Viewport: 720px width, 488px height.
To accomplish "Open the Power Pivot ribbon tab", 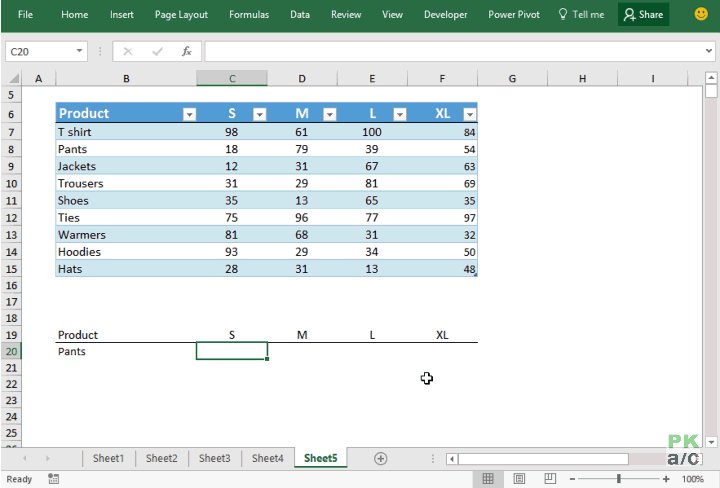I will click(514, 14).
